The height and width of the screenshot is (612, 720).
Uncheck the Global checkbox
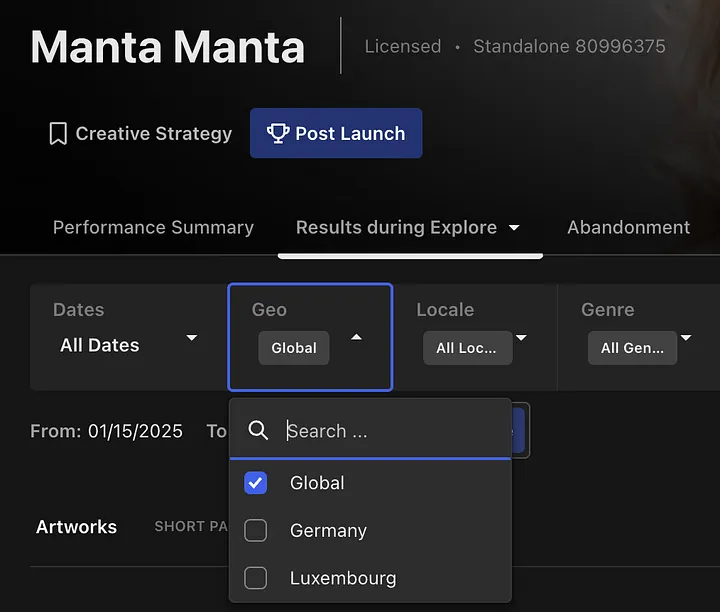click(x=256, y=483)
